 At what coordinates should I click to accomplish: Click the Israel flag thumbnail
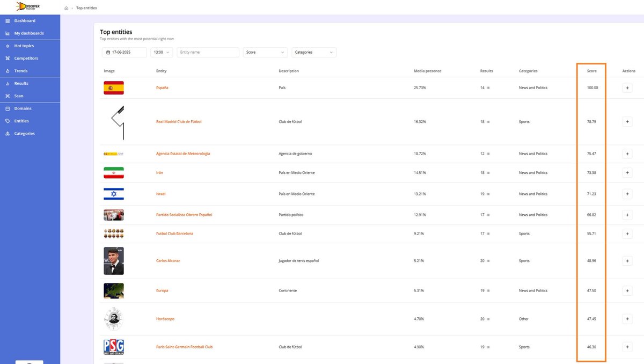[114, 194]
